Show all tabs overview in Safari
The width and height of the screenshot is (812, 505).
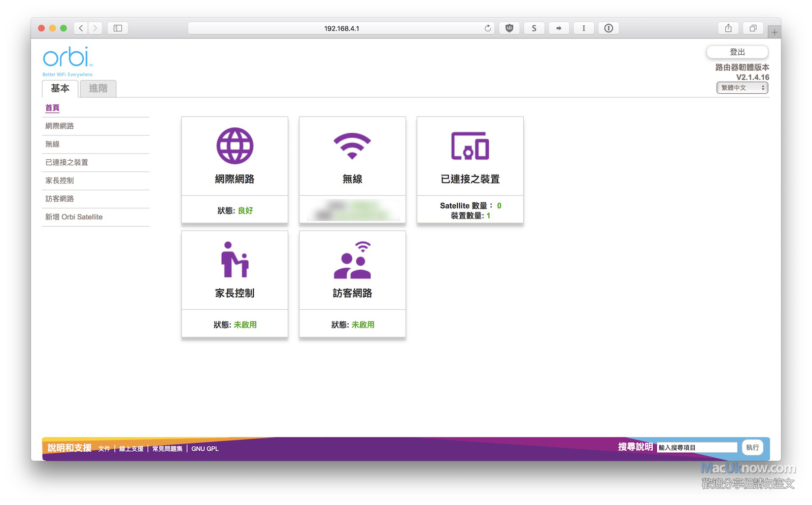(x=753, y=28)
